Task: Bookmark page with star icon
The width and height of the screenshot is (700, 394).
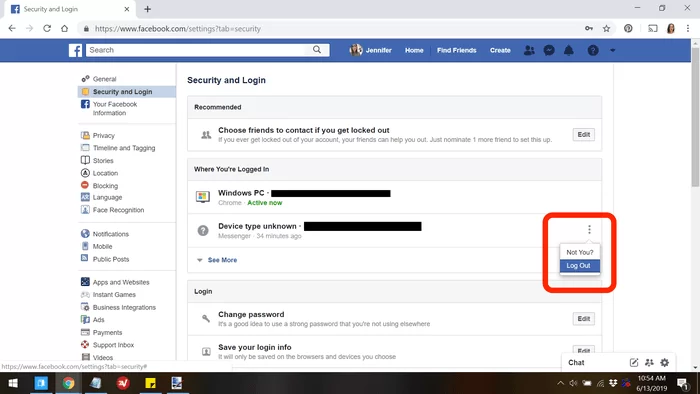Action: pos(606,29)
